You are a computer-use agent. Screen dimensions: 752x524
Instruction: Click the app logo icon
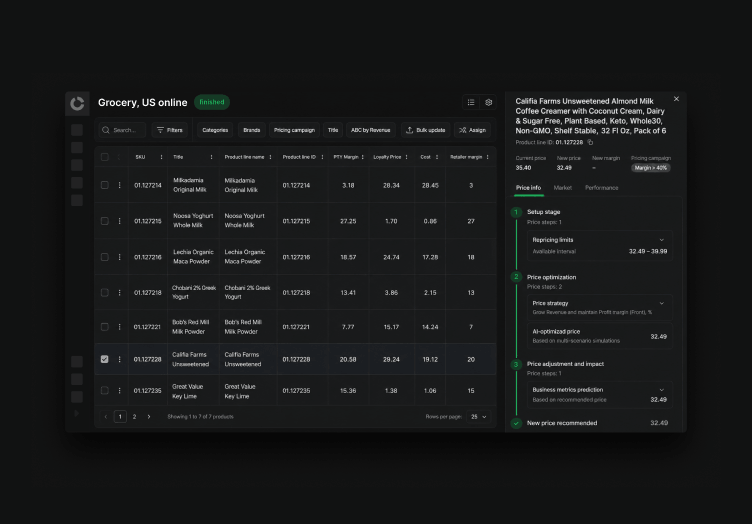[x=77, y=103]
